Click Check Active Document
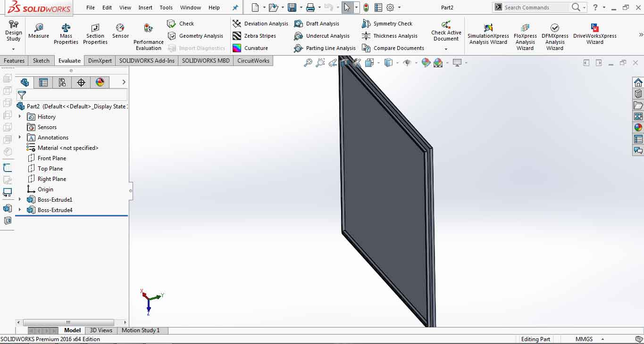Screen dimensions: 644x344 pyautogui.click(x=446, y=31)
